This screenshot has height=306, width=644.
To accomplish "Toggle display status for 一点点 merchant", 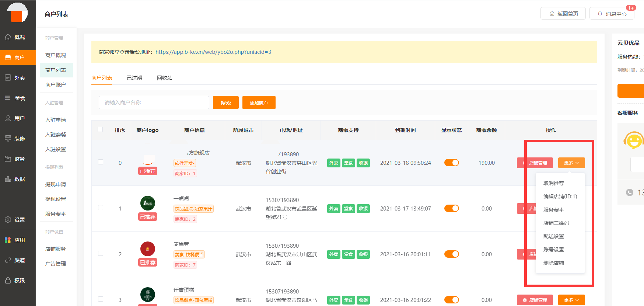I will pyautogui.click(x=451, y=209).
